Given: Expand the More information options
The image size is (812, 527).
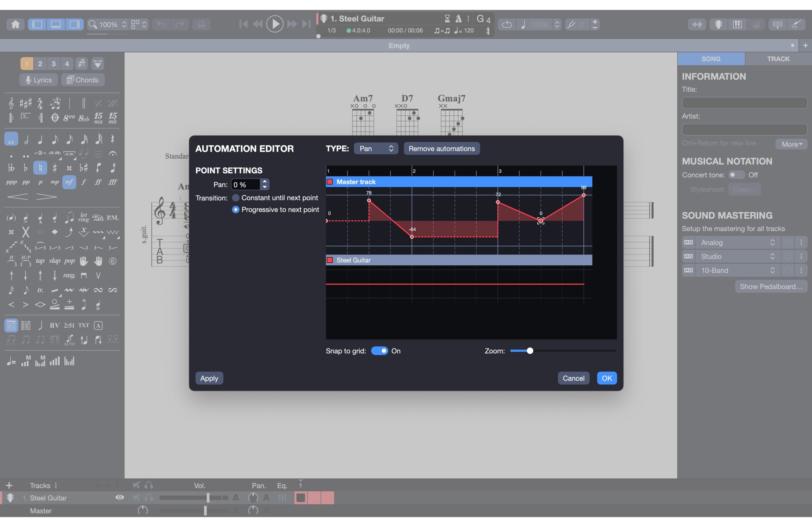Looking at the screenshot, I should tap(791, 144).
